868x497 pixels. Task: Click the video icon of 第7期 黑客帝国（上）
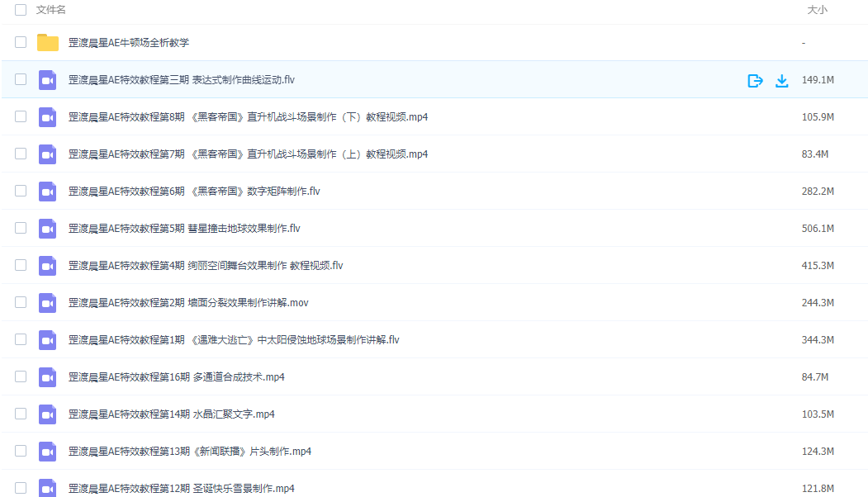coord(47,154)
